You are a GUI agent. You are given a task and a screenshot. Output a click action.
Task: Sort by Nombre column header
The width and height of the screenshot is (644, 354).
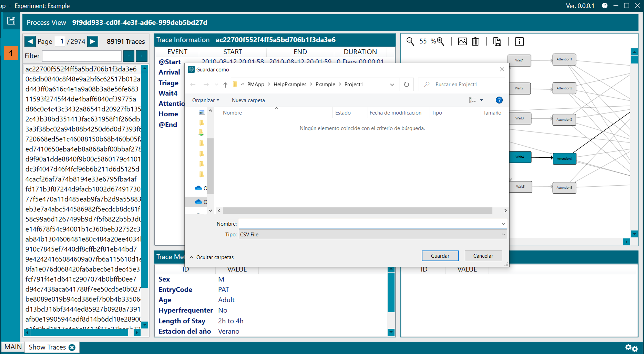(x=232, y=113)
